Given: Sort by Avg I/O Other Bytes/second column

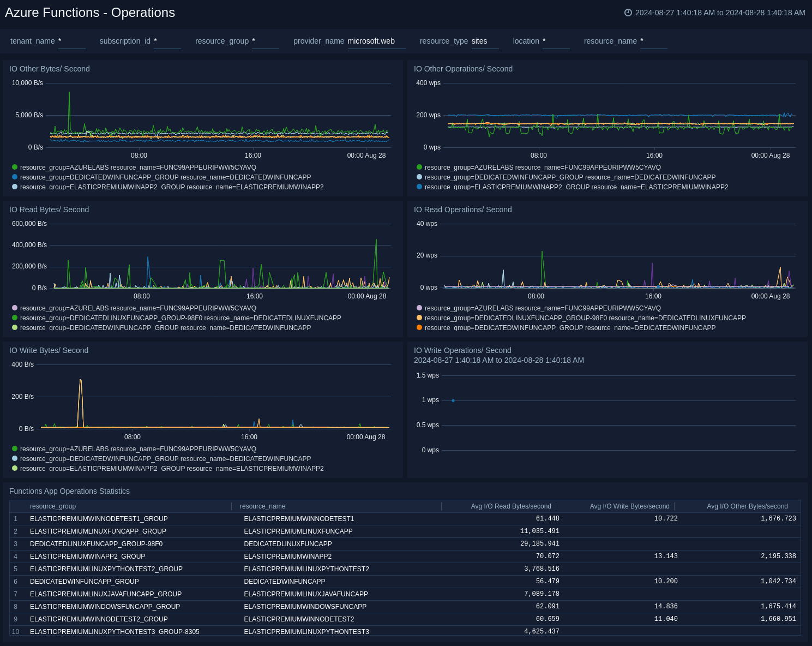Looking at the screenshot, I should pos(747,506).
